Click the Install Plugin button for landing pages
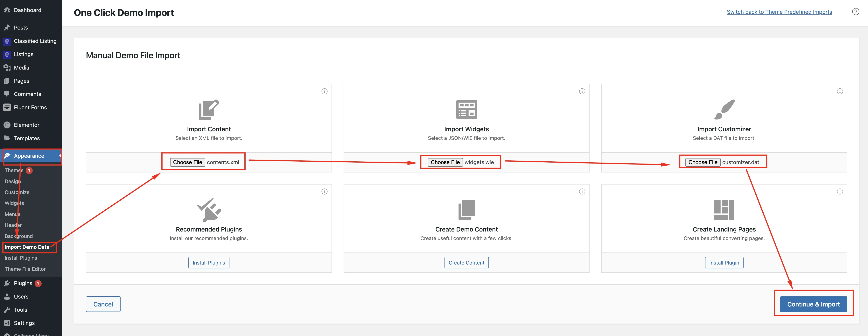Viewport: 868px width, 336px height. pyautogui.click(x=724, y=263)
